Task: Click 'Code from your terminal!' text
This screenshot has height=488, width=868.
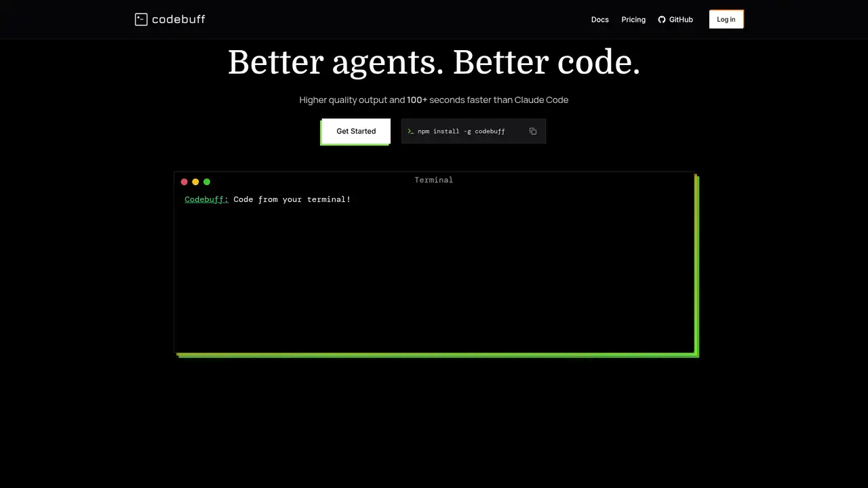Action: [292, 199]
